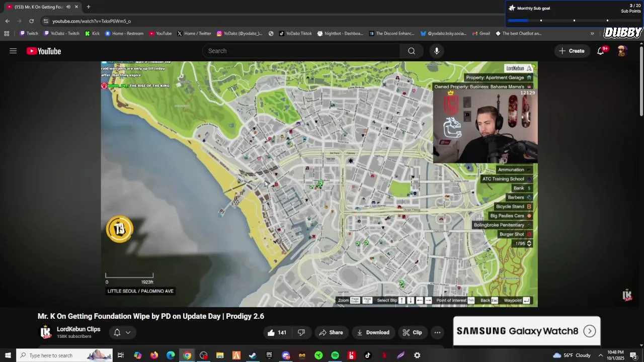Open Epic Games launcher from the taskbar
The width and height of the screenshot is (644, 362).
pyautogui.click(x=269, y=355)
